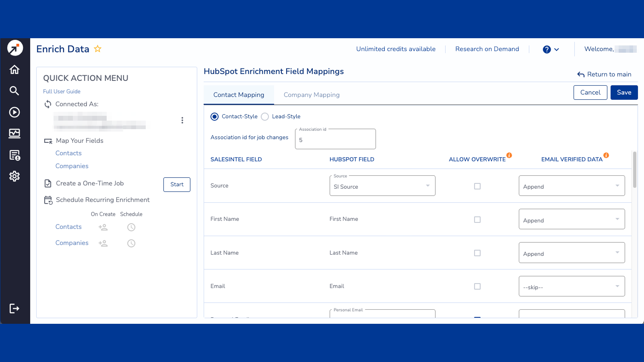644x362 pixels.
Task: Open the Email row --skip-- dropdown
Action: pyautogui.click(x=572, y=286)
